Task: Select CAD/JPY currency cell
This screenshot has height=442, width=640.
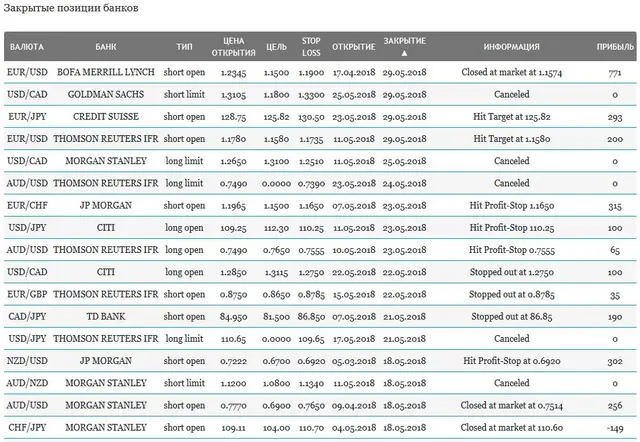Action: point(27,316)
